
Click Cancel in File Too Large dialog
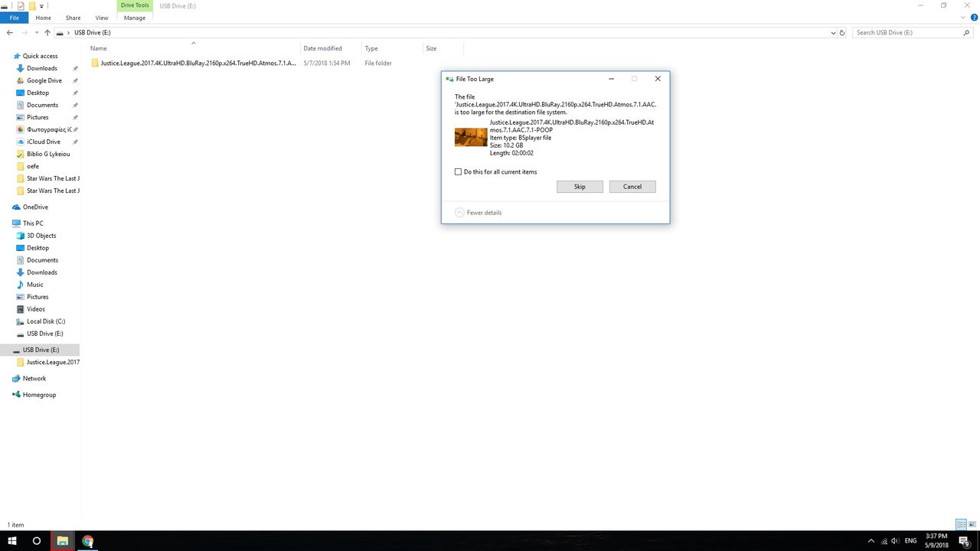tap(632, 187)
